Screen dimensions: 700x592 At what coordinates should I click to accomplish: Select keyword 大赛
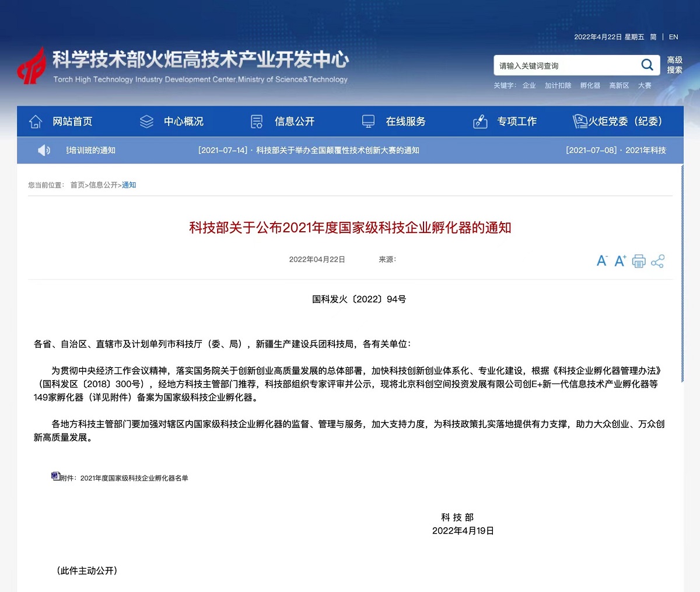pyautogui.click(x=645, y=85)
